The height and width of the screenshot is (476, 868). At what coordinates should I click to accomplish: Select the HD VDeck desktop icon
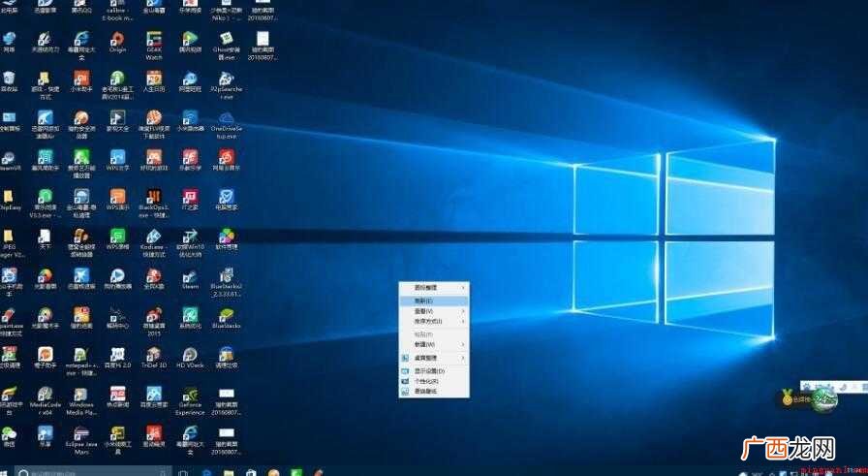(190, 358)
